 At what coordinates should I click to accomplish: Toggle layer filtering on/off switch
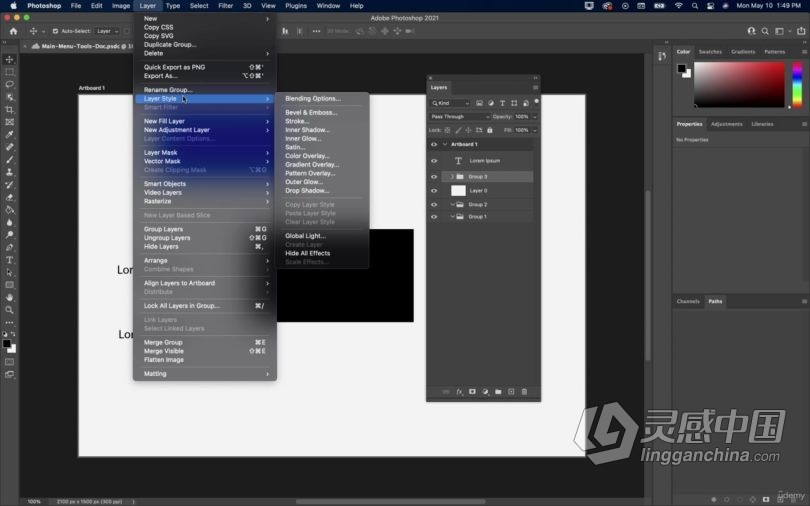[x=536, y=101]
